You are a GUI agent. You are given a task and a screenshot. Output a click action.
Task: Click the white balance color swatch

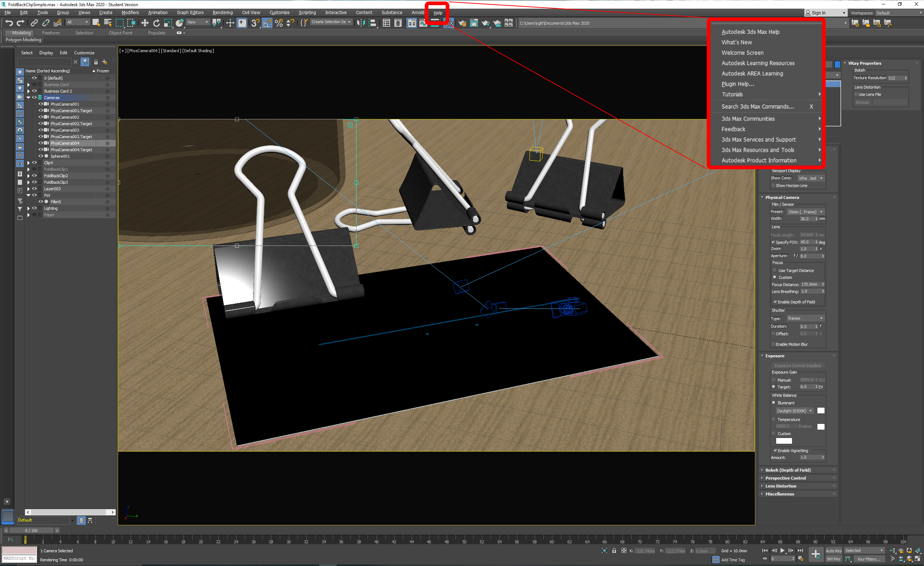tap(821, 411)
